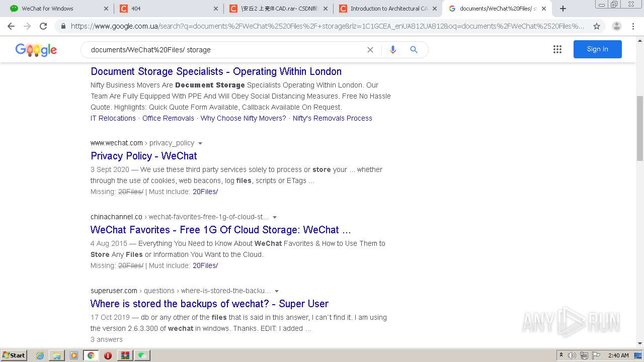The image size is (644, 362).
Task: Go to Google logo homepage
Action: point(36,50)
